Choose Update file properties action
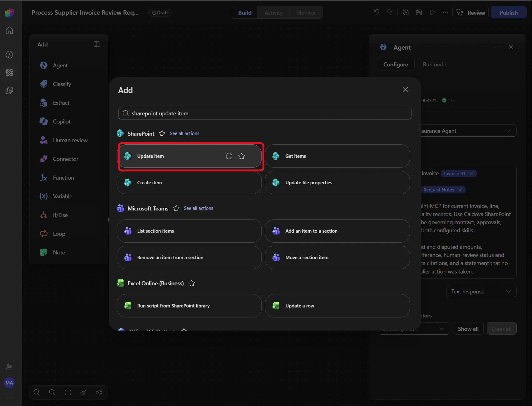 (337, 183)
